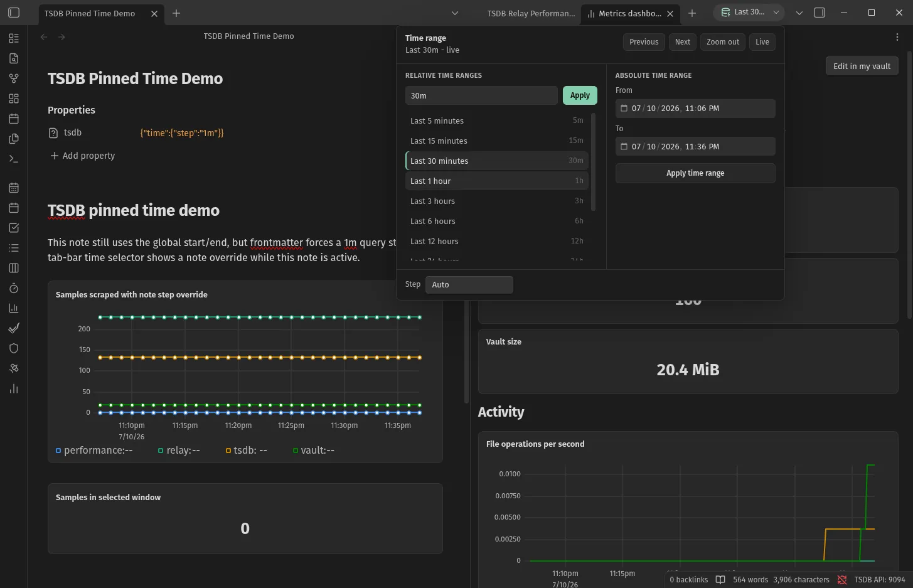Add new tab beside TSDB Pinned Time Demo
This screenshot has width=913, height=588.
click(176, 13)
